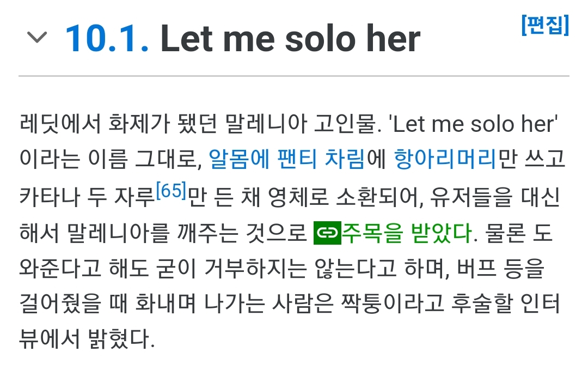Click the Let me solo her heading
The height and width of the screenshot is (370, 588).
(290, 39)
